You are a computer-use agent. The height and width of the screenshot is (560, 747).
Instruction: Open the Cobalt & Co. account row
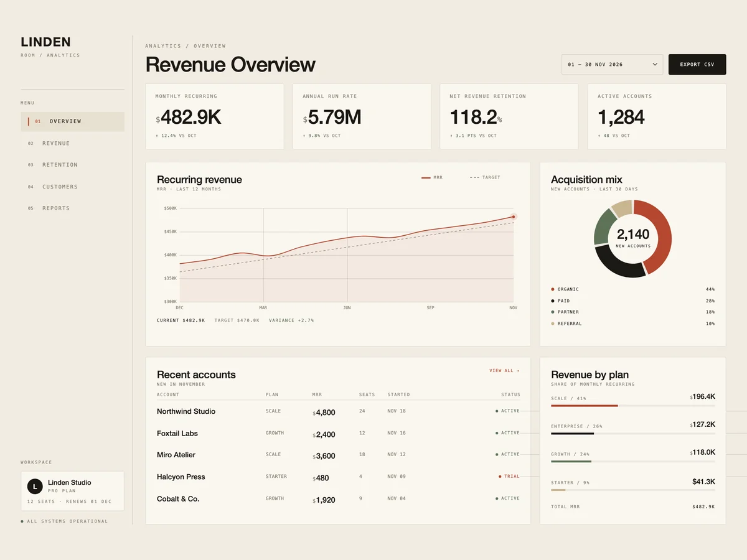(338, 498)
